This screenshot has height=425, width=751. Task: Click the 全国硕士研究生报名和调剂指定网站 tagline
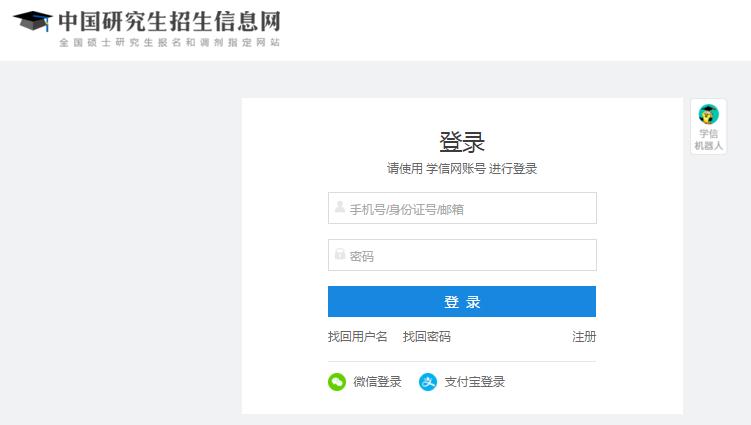click(x=169, y=43)
